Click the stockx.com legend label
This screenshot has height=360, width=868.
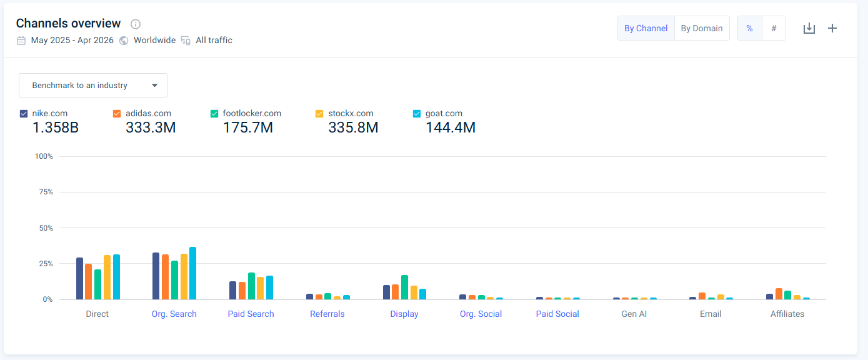click(351, 114)
